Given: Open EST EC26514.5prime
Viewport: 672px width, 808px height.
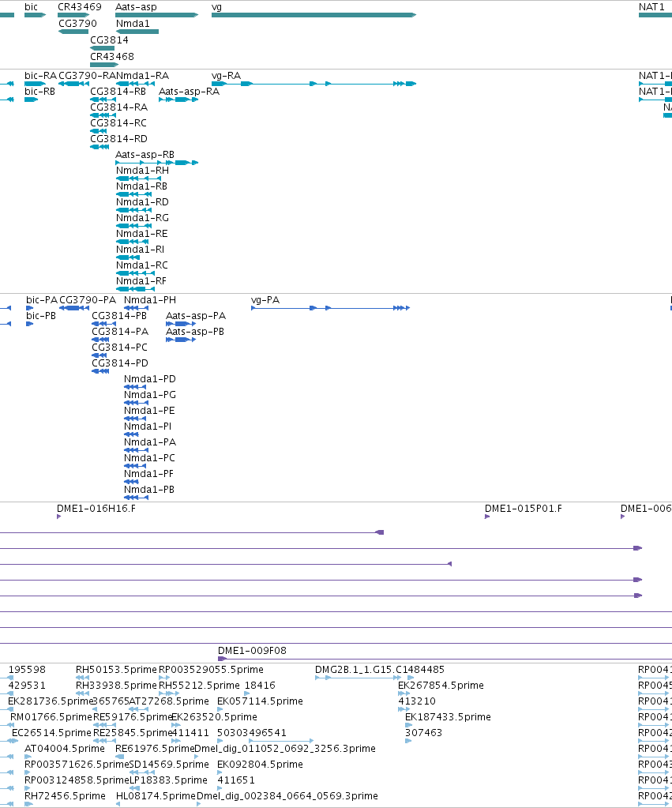Looking at the screenshot, I should (x=51, y=733).
